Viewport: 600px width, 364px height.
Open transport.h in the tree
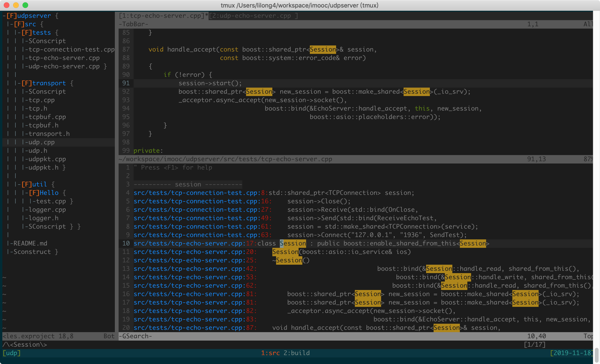point(49,134)
